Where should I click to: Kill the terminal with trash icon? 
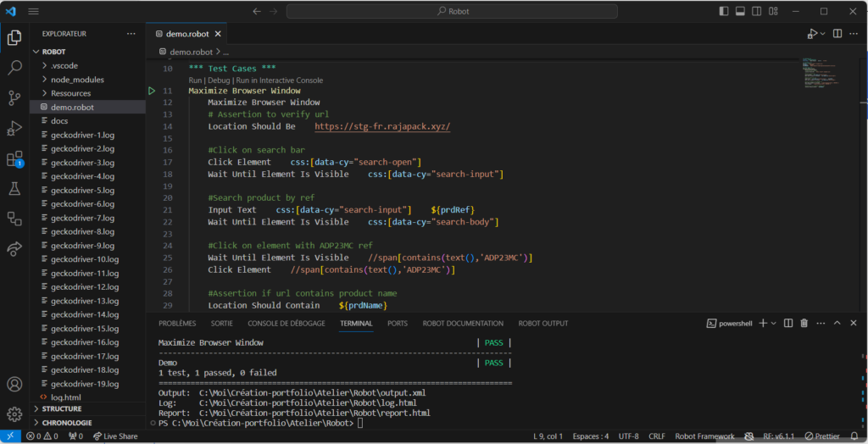pyautogui.click(x=804, y=324)
